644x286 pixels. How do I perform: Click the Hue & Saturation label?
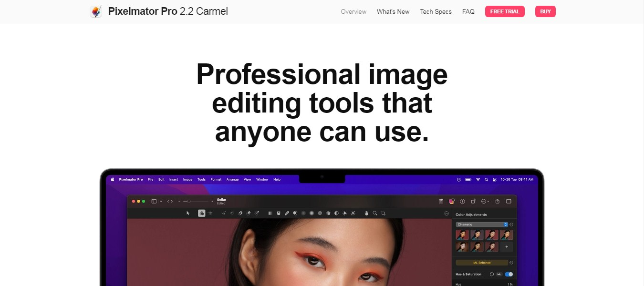(x=468, y=274)
